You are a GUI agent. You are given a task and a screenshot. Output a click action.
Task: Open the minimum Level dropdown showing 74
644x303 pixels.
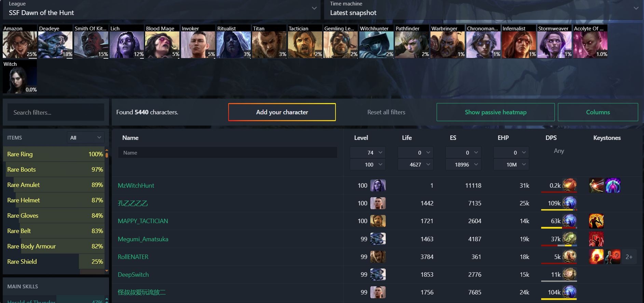click(x=368, y=153)
